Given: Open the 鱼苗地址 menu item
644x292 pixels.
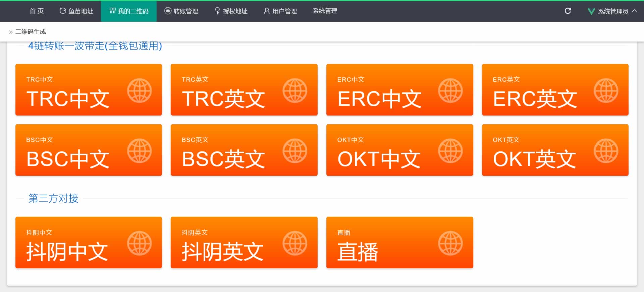Looking at the screenshot, I should click(76, 11).
